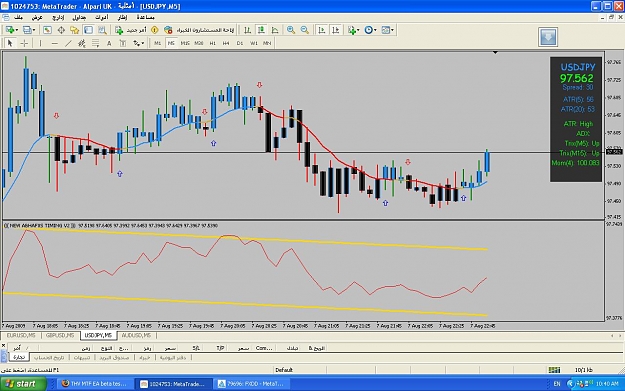
Task: Toggle the H1 timeframe button
Action: (212, 43)
